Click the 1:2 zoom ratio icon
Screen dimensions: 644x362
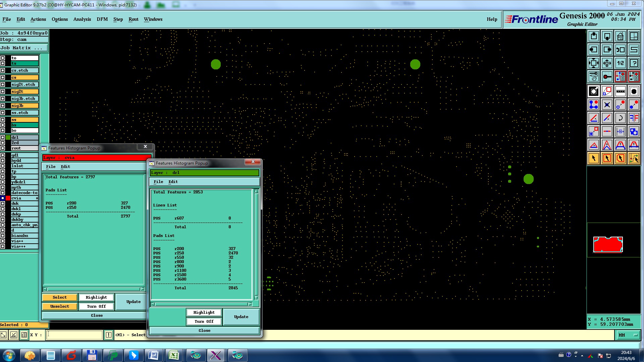(x=621, y=63)
